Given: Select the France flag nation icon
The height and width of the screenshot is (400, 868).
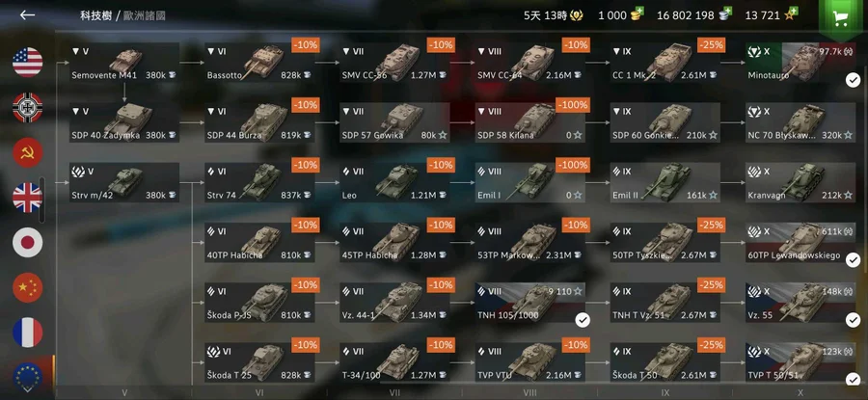Looking at the screenshot, I should (x=28, y=333).
